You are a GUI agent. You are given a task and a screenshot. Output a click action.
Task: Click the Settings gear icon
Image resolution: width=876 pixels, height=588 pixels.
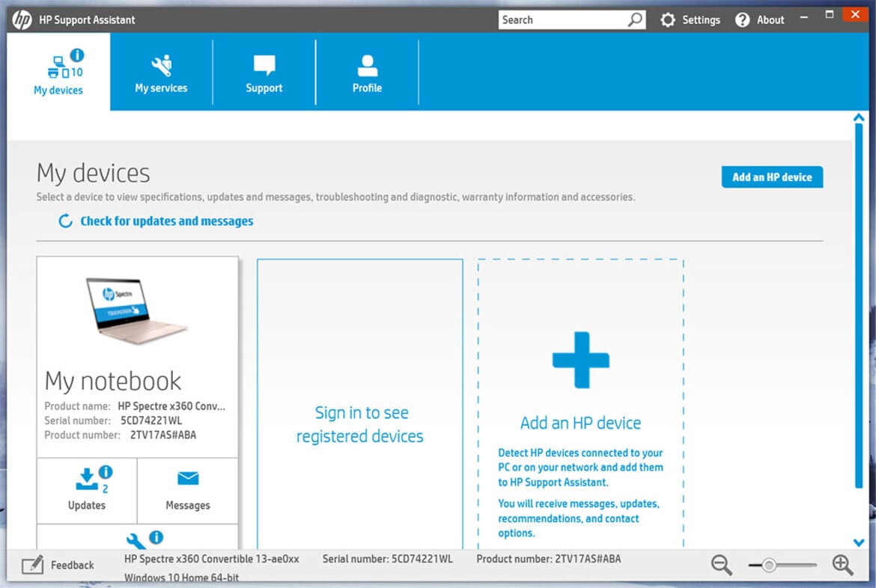click(x=668, y=20)
